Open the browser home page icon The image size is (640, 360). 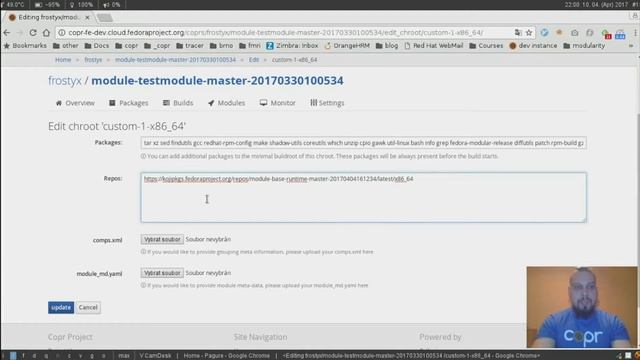(x=46, y=33)
